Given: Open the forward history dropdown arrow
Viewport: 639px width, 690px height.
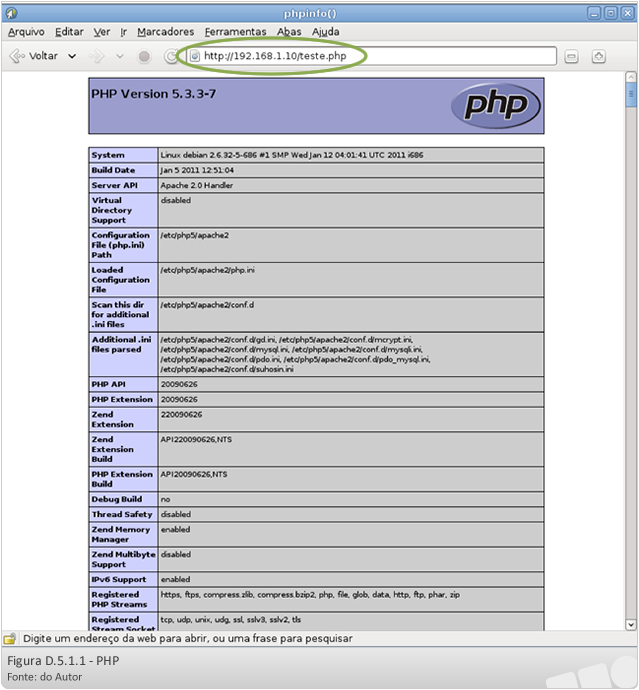Looking at the screenshot, I should pyautogui.click(x=120, y=56).
